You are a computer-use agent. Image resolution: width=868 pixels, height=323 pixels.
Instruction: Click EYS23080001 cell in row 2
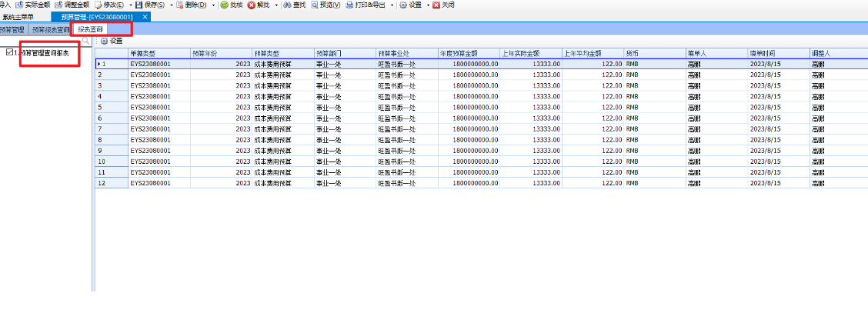click(159, 75)
